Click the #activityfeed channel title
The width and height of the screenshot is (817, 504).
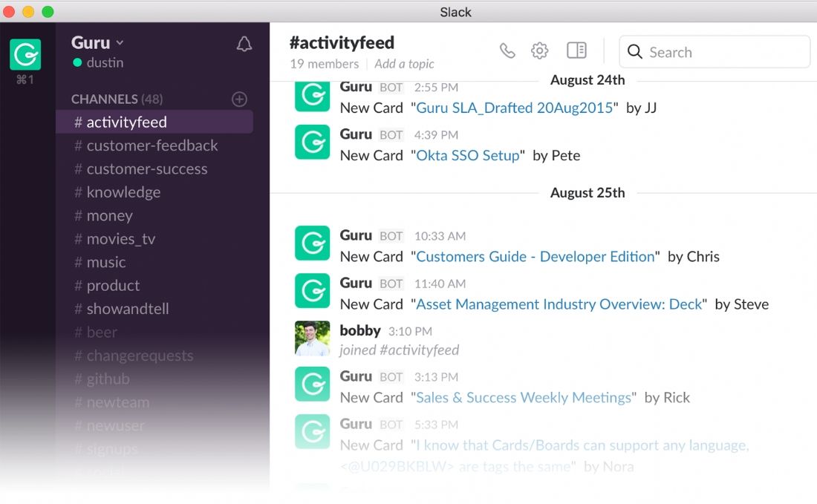click(x=342, y=43)
